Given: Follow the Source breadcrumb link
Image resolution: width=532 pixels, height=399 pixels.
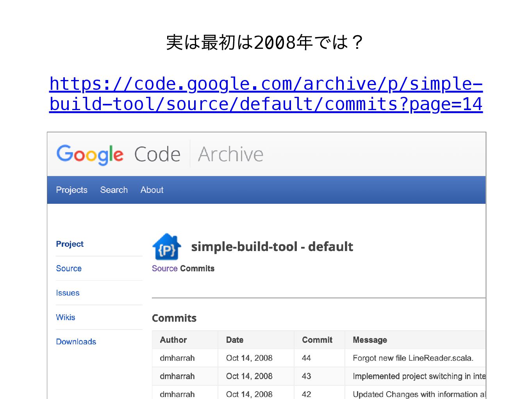Looking at the screenshot, I should point(165,269).
